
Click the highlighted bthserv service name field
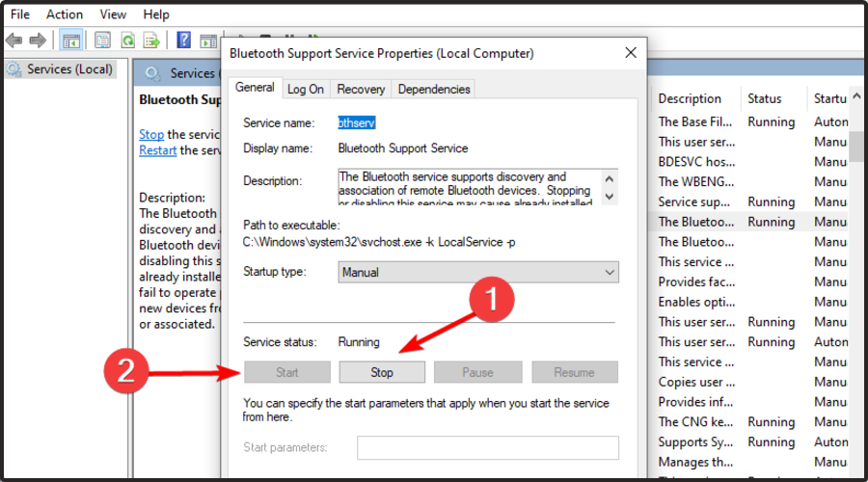[x=357, y=122]
